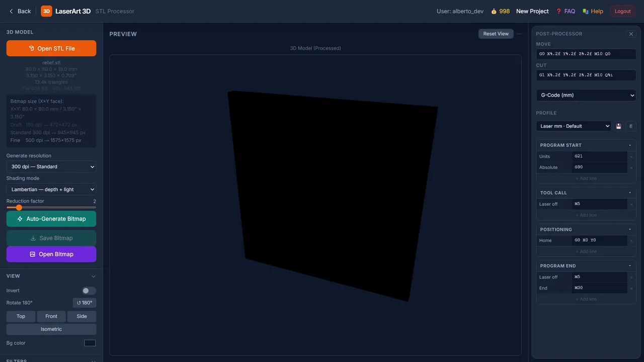Screen dimensions: 644x362
Task: Collapse the Program Start section
Action: click(x=630, y=145)
